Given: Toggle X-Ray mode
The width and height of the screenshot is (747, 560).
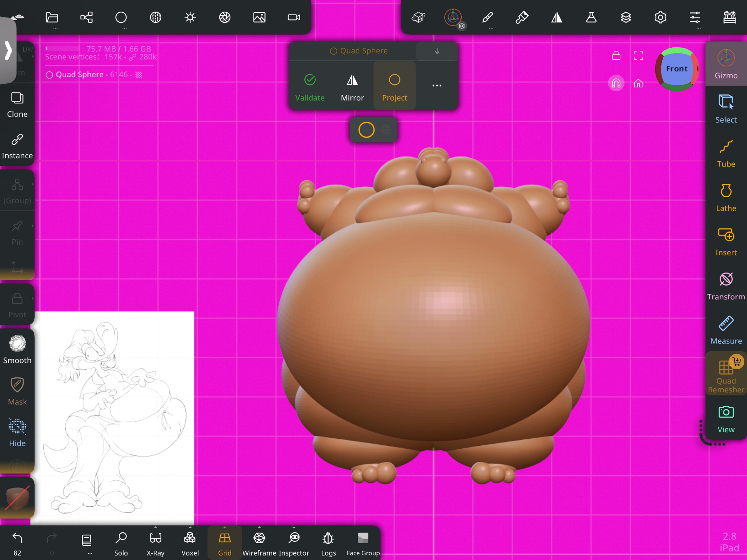Looking at the screenshot, I should point(155,543).
